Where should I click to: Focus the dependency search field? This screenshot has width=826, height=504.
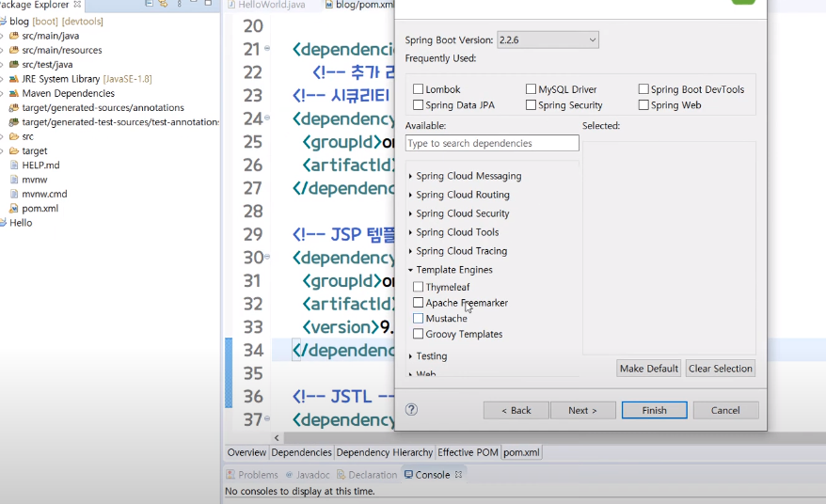pyautogui.click(x=492, y=143)
